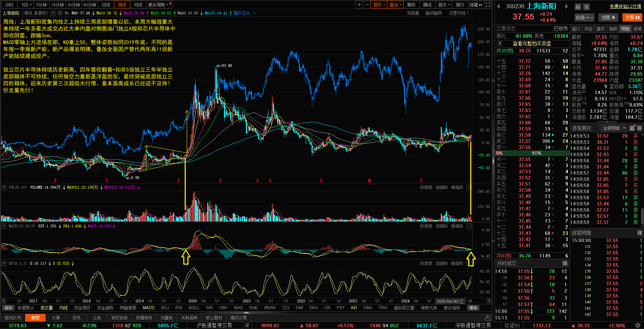Click the 9%/91% buy-sell ratio bar
This screenshot has height=329, width=644.
point(532,153)
